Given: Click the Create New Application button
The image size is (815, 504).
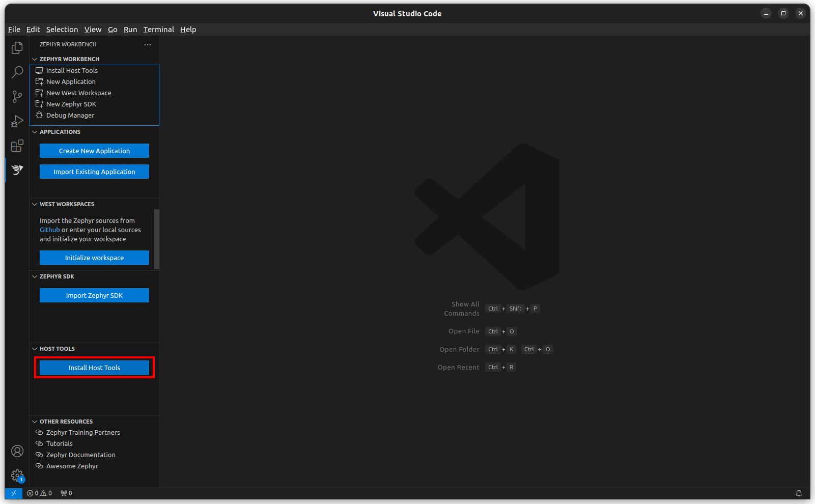Looking at the screenshot, I should pos(94,150).
